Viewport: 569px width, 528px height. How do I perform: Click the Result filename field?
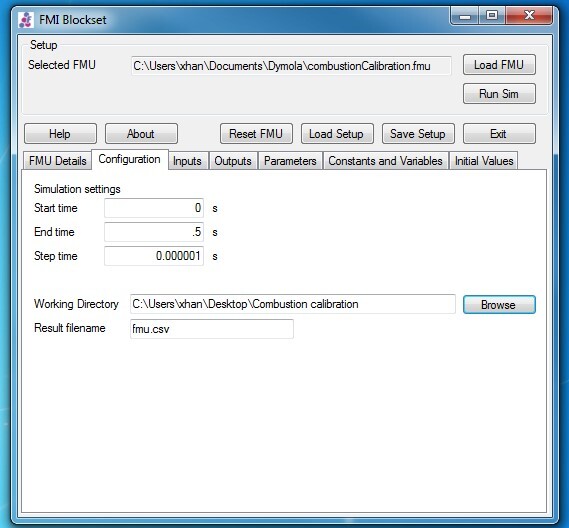[x=212, y=329]
